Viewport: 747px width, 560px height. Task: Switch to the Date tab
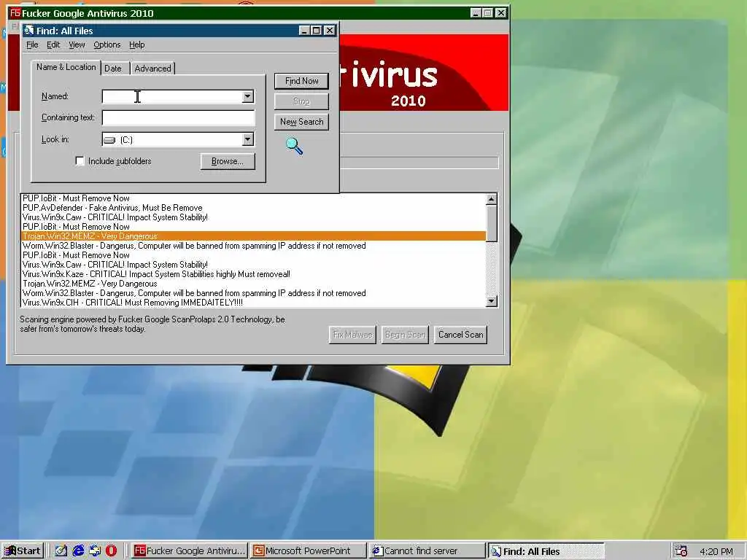point(113,69)
